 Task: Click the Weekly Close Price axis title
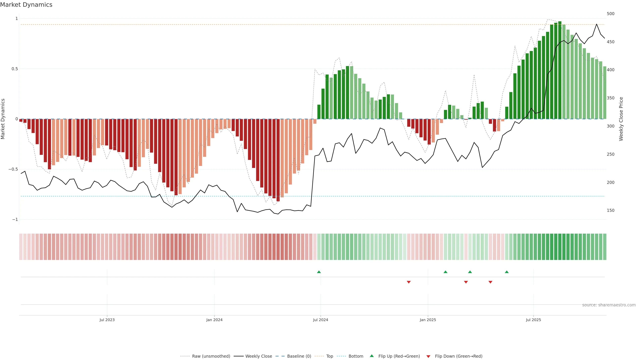(x=621, y=119)
